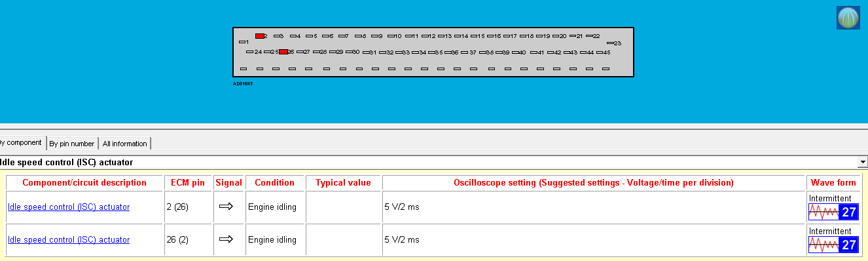This screenshot has width=868, height=261.
Task: Click pin 1 on the connector diagram
Action: click(x=244, y=42)
